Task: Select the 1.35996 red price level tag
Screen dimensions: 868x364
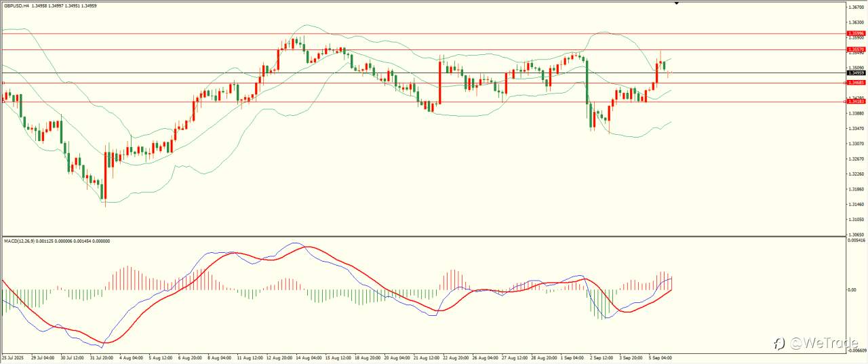Action: pos(855,33)
